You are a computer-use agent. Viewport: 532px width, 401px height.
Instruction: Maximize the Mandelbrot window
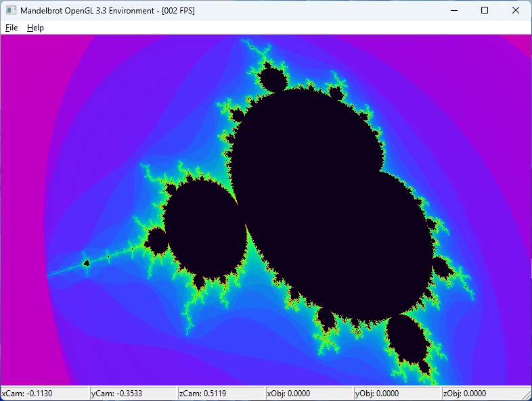pyautogui.click(x=485, y=11)
